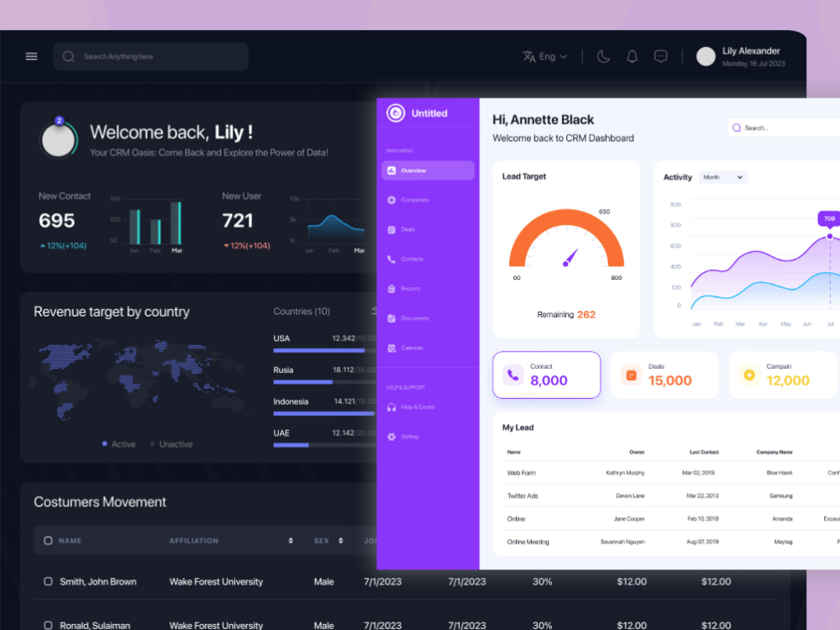840x630 pixels.
Task: Click the New Contact 695 value
Action: pyautogui.click(x=57, y=220)
